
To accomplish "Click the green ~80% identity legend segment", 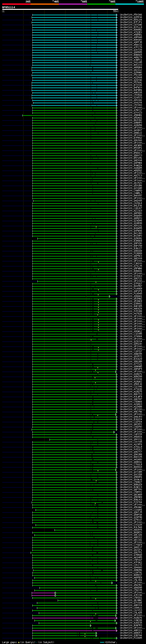I will pyautogui.click(x=101, y=4).
